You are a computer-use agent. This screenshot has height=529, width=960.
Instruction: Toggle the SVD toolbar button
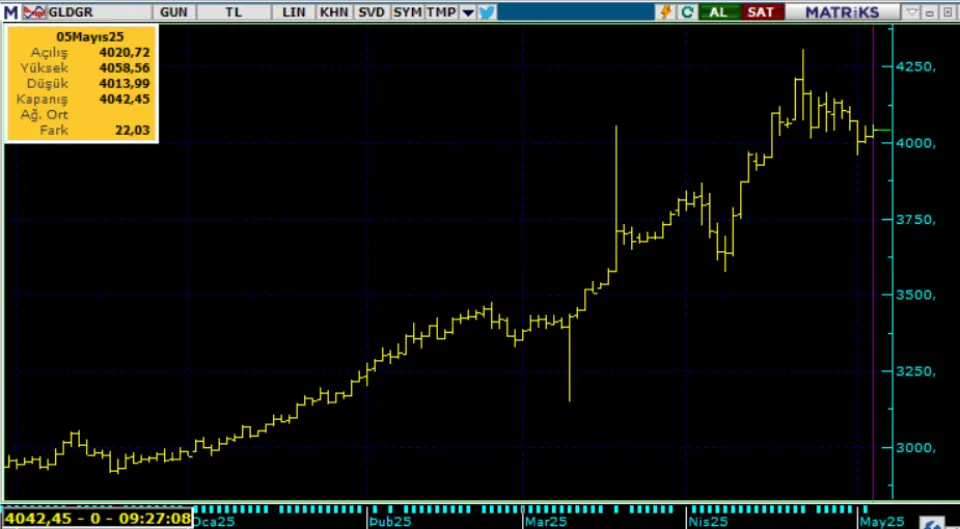(x=372, y=12)
